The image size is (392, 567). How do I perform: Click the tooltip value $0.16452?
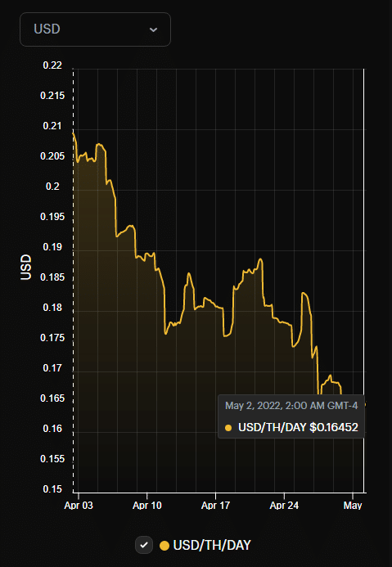pos(334,427)
